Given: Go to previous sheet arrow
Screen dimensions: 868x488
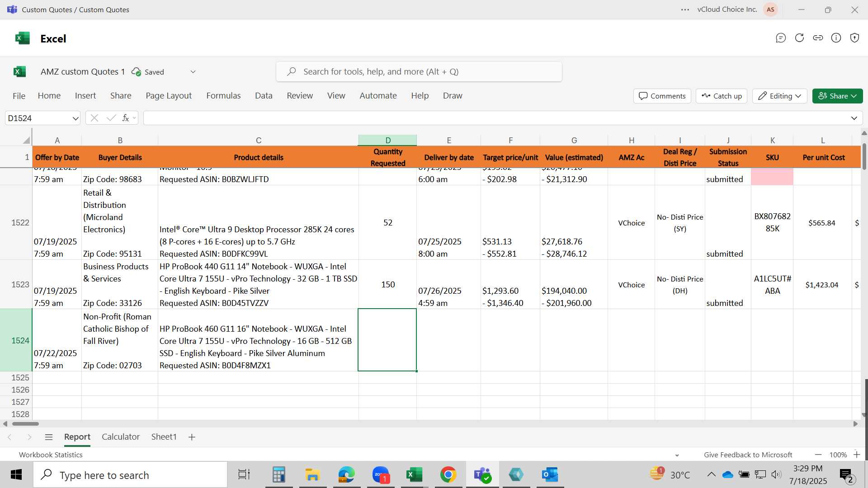Looking at the screenshot, I should (9, 437).
